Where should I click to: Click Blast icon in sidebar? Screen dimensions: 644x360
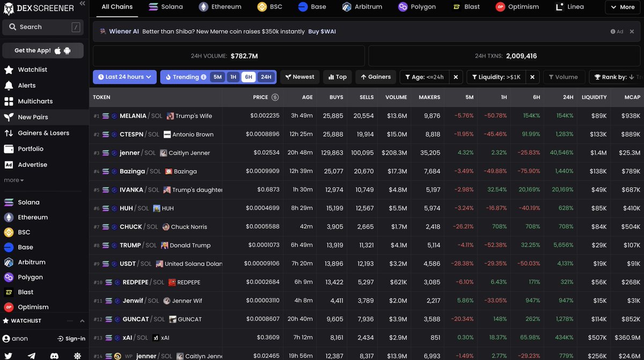9,292
